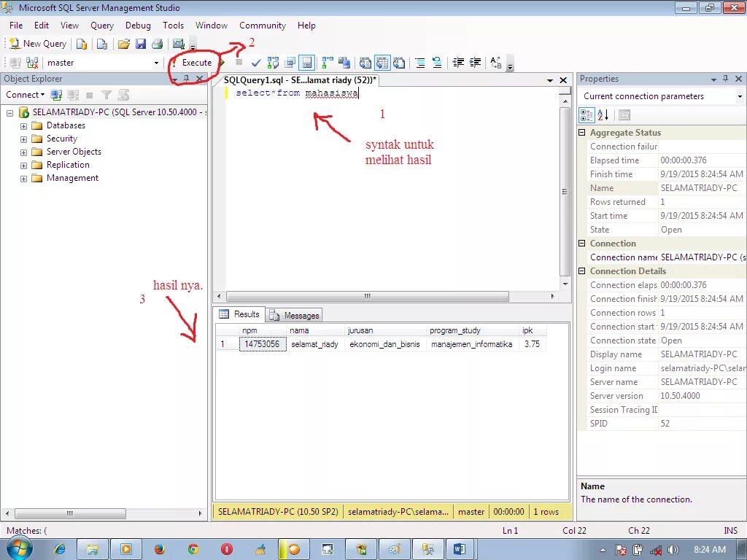Collapse the SELAMATRIADY-PC server node

(x=10, y=113)
